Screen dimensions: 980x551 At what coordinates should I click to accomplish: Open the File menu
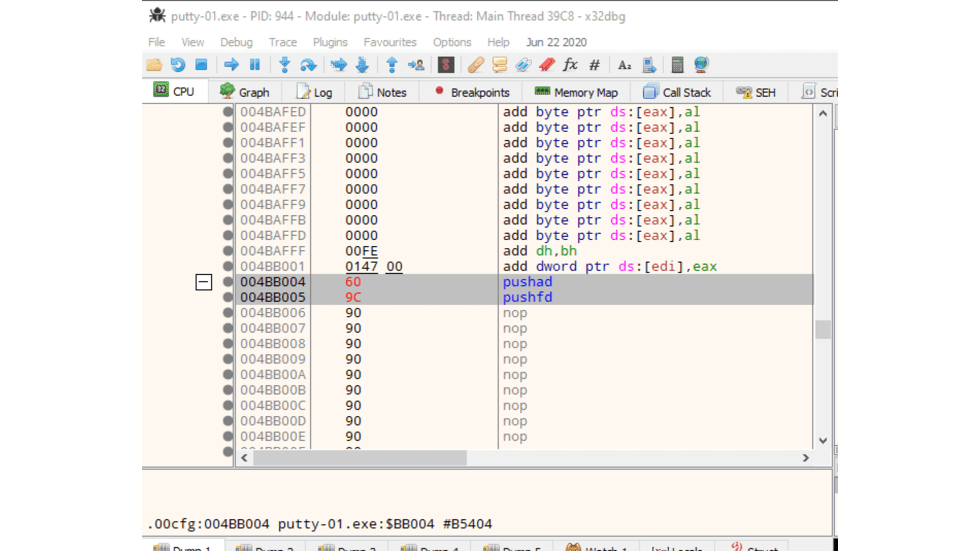156,42
